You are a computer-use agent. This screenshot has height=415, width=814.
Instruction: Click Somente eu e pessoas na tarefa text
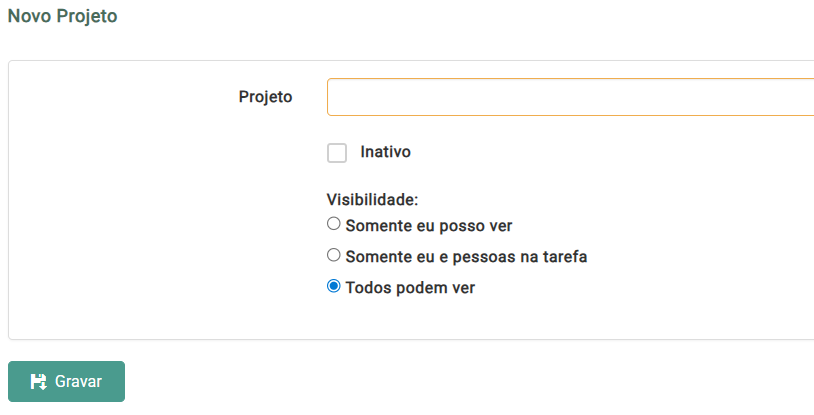point(466,256)
